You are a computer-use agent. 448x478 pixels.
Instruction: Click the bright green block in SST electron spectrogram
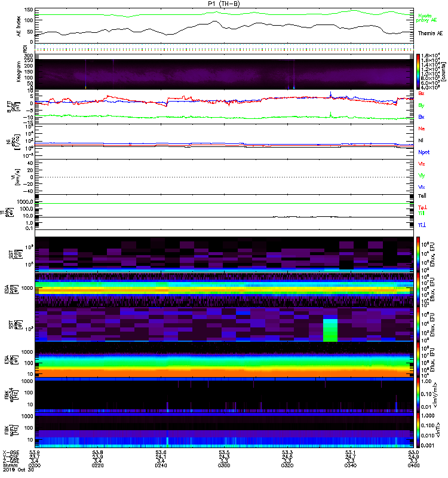pyautogui.click(x=330, y=330)
